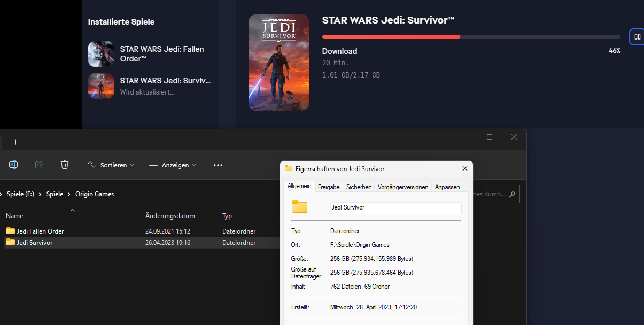Image resolution: width=644 pixels, height=325 pixels.
Task: Open STAR WARS Jedi: Fallen Order from the installed games list
Action: pos(162,53)
